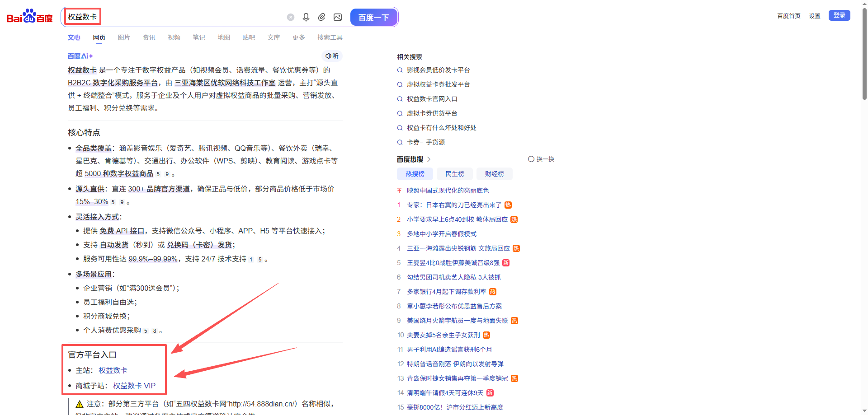Switch to the 图片 tab
868x415 pixels.
click(x=123, y=37)
